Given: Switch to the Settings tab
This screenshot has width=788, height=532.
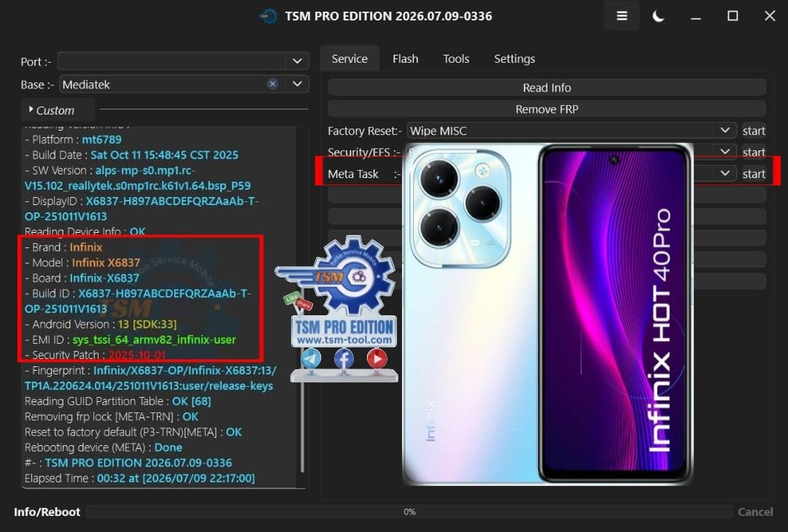Looking at the screenshot, I should click(x=514, y=59).
